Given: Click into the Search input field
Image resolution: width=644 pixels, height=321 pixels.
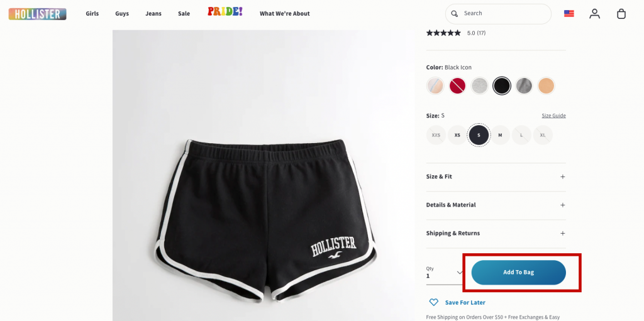Looking at the screenshot, I should coord(503,14).
